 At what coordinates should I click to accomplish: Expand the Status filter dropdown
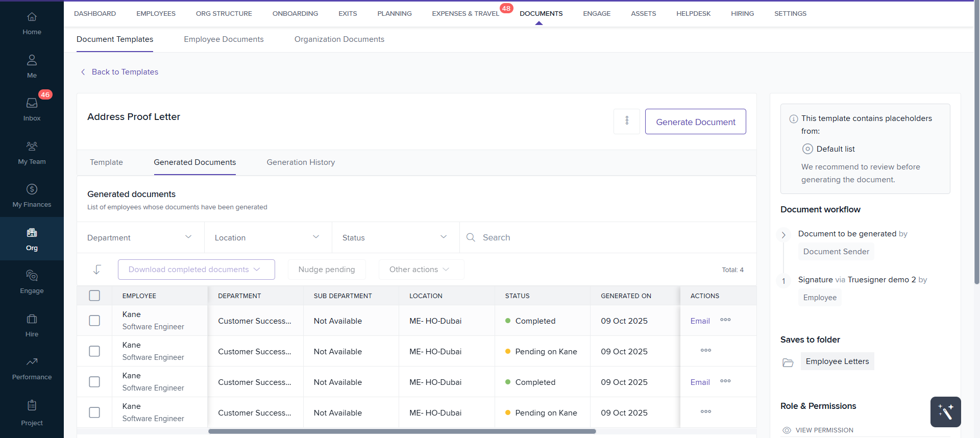coord(396,237)
